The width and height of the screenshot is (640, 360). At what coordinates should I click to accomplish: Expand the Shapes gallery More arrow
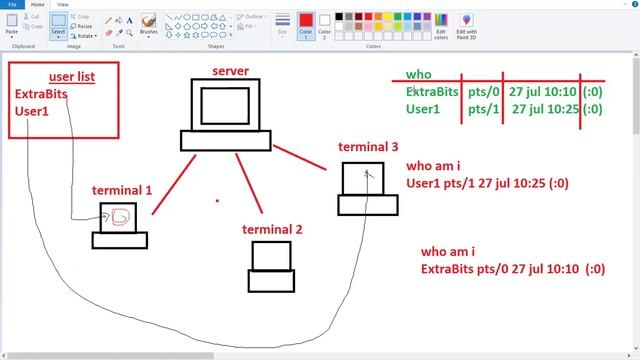231,35
